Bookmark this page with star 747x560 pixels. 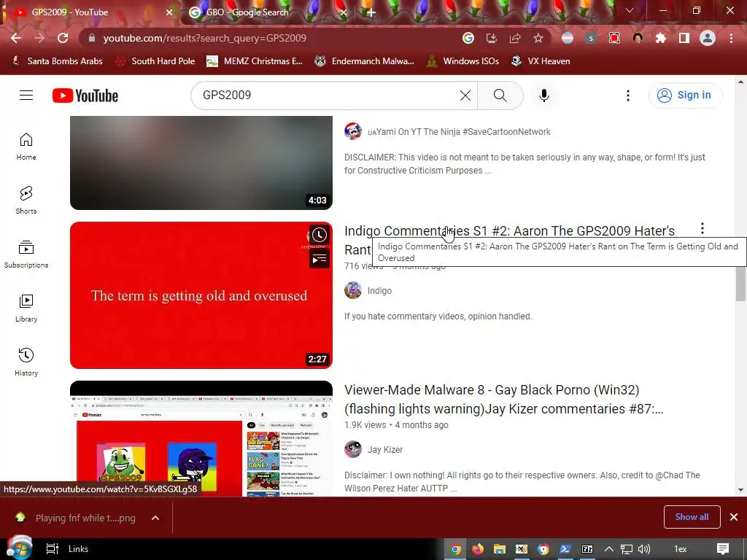(x=538, y=38)
